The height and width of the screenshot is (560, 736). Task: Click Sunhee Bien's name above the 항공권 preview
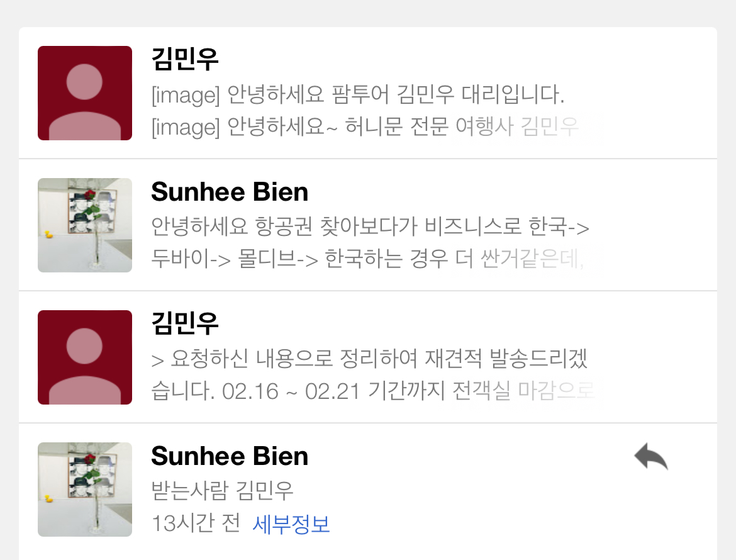coord(230,192)
